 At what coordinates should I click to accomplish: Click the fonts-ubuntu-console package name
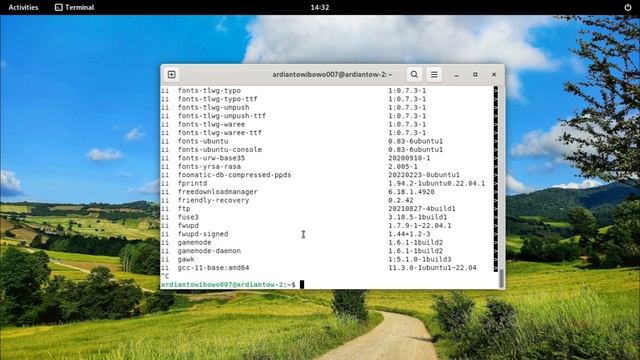(x=220, y=149)
